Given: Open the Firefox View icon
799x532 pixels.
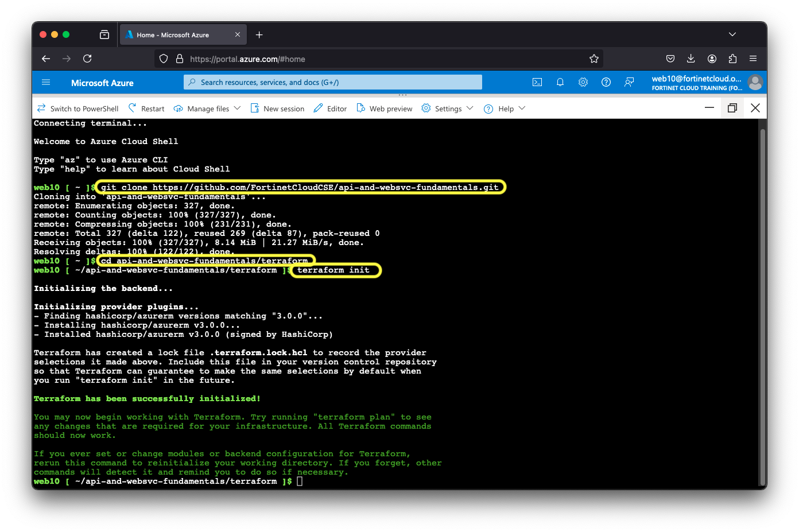Looking at the screenshot, I should [x=104, y=35].
